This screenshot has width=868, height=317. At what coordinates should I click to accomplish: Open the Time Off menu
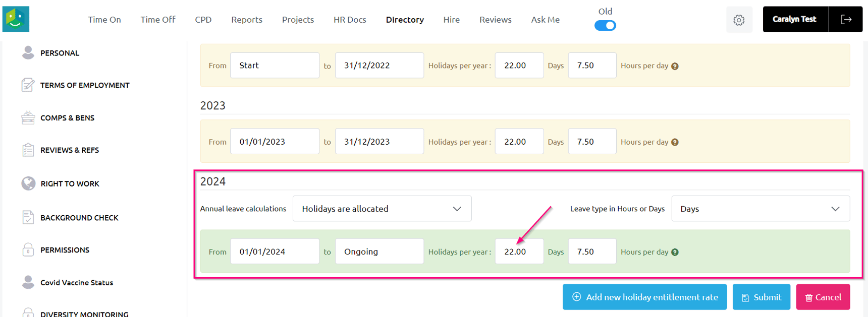click(158, 20)
